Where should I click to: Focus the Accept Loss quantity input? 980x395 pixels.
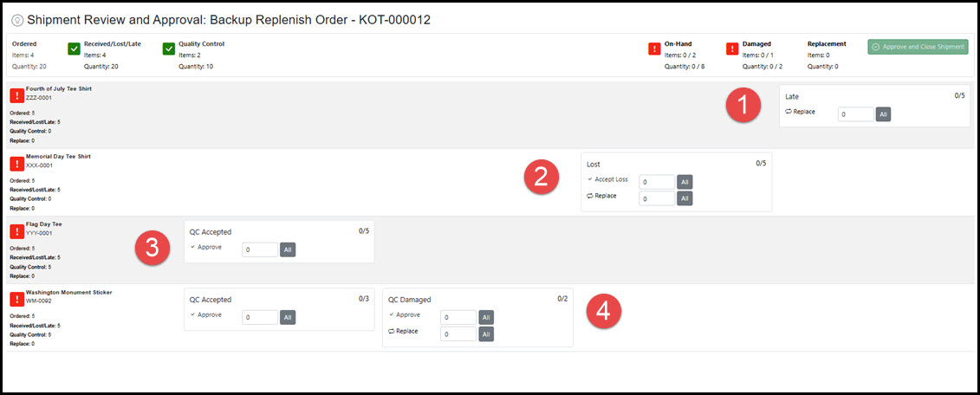[x=656, y=182]
